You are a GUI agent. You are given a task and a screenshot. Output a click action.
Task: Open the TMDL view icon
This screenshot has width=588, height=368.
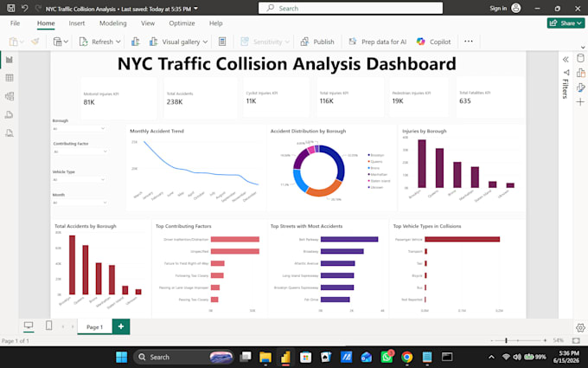point(10,132)
